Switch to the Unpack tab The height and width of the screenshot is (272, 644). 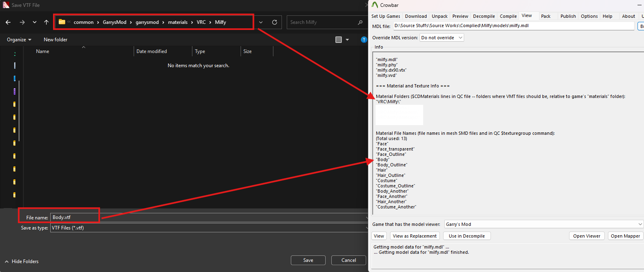click(439, 16)
